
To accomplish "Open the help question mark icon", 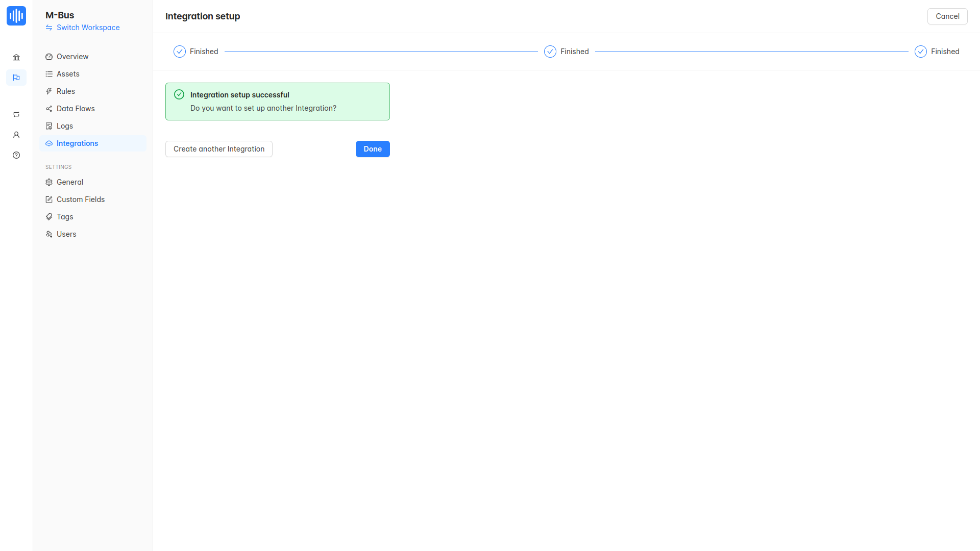I will click(16, 155).
